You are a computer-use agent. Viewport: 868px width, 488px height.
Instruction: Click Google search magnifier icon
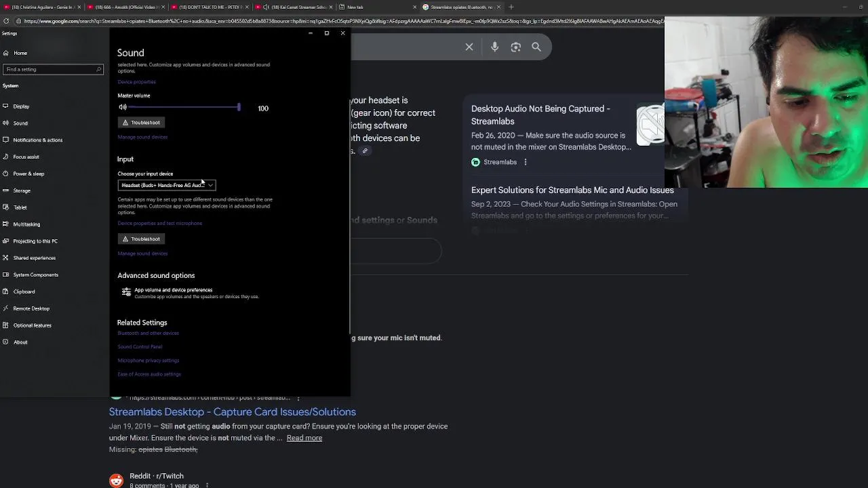click(x=536, y=47)
